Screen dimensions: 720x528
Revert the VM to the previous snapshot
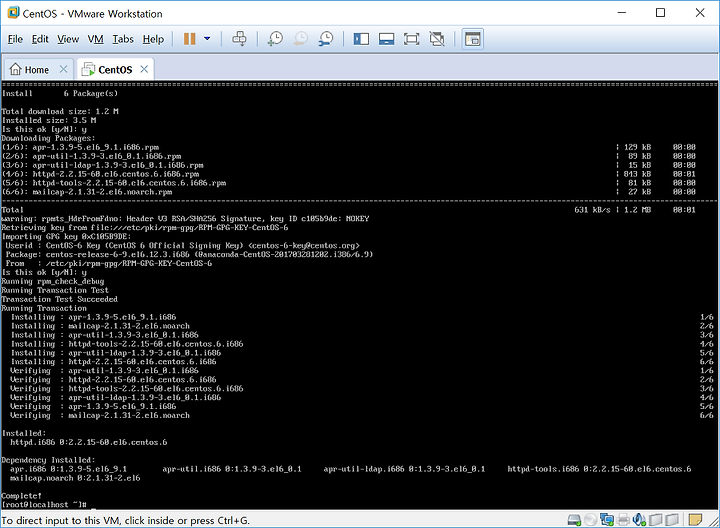[301, 39]
